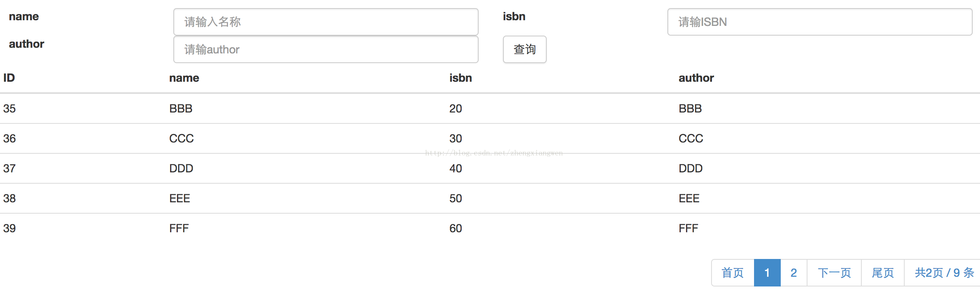
Task: Select the row with ID 35
Action: point(10,108)
